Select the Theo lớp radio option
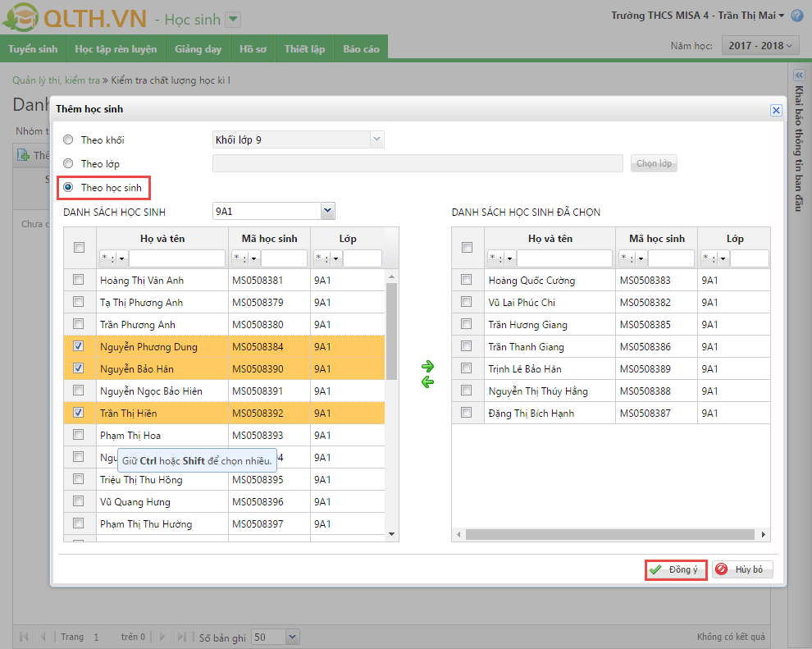812x649 pixels. [68, 164]
